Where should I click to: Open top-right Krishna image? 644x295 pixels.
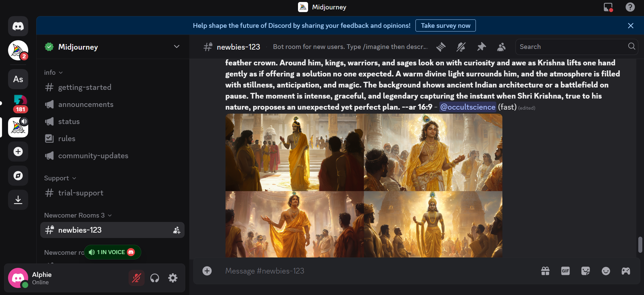[433, 152]
